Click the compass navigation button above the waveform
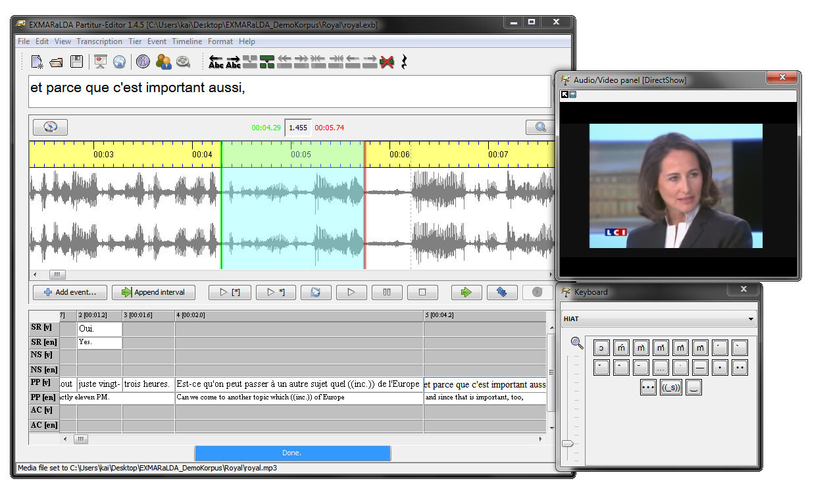The width and height of the screenshot is (827, 504). pyautogui.click(x=50, y=127)
